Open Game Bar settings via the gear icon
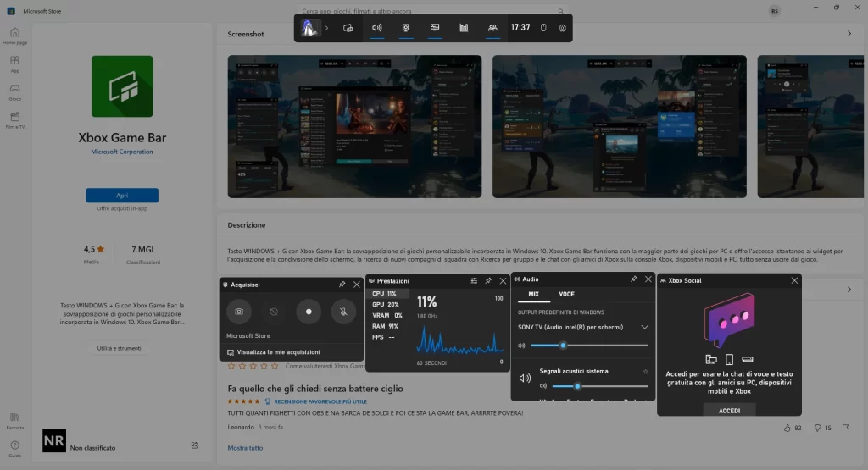The height and width of the screenshot is (470, 868). pos(562,28)
